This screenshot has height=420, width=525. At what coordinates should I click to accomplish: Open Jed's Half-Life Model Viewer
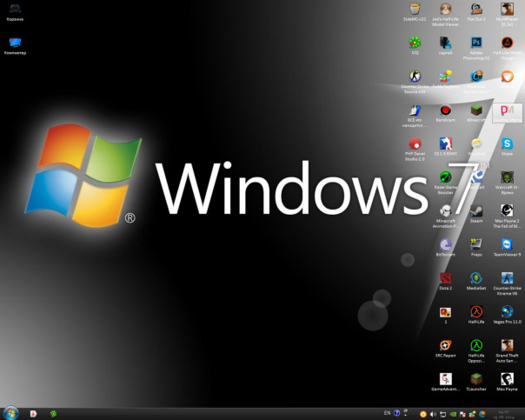[x=445, y=14]
